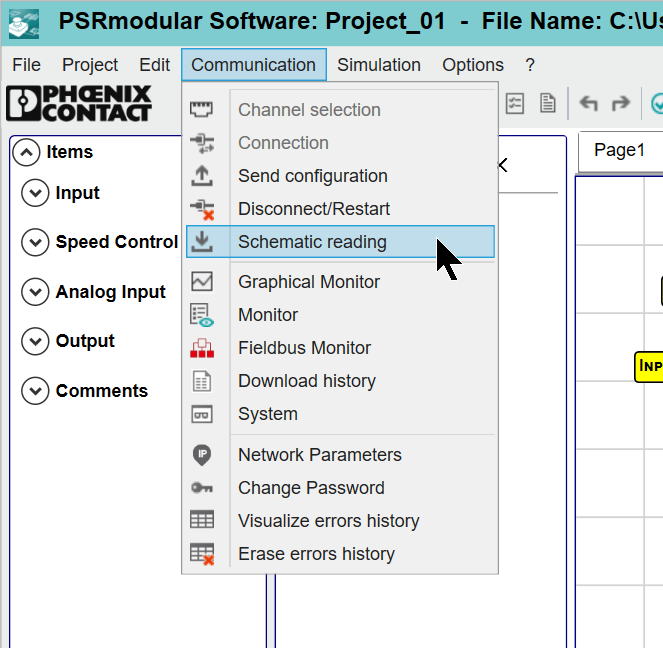Viewport: 663px width, 648px height.
Task: Click the Erase errors history icon
Action: [202, 554]
